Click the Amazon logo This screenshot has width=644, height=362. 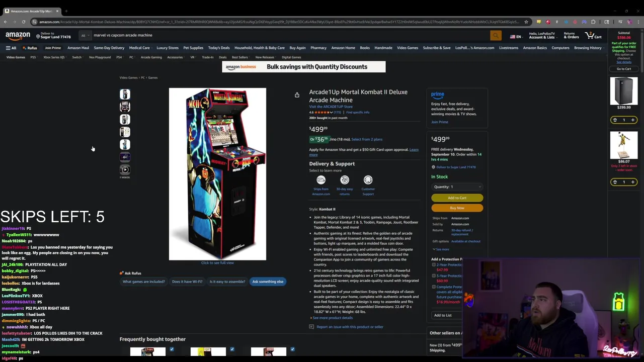coord(18,36)
